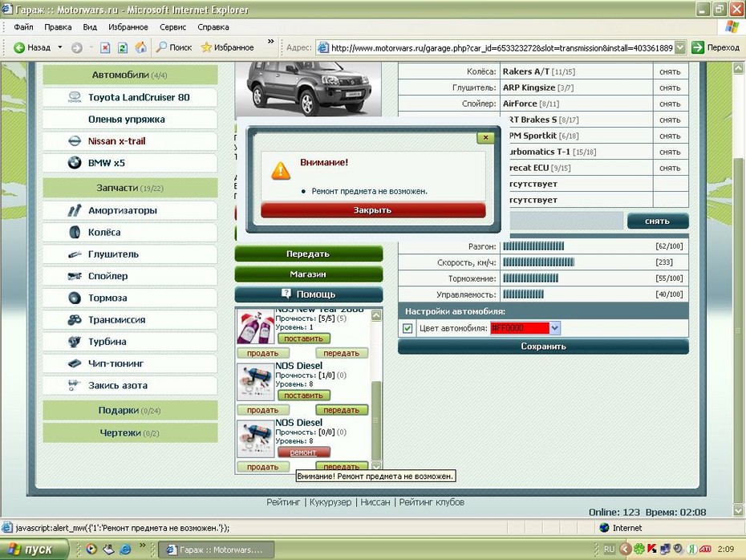Click the gearbox icon beside Трансмиссия

click(75, 320)
